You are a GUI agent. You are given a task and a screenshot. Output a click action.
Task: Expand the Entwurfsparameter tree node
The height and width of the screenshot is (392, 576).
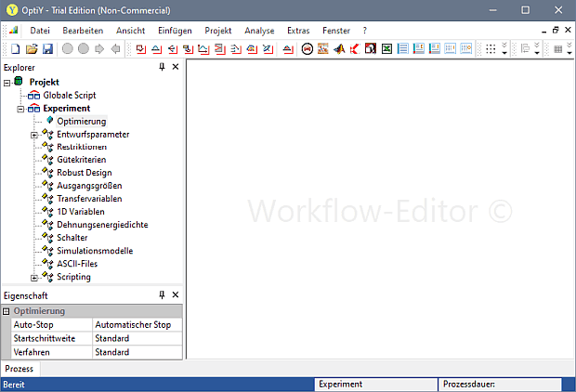(34, 135)
